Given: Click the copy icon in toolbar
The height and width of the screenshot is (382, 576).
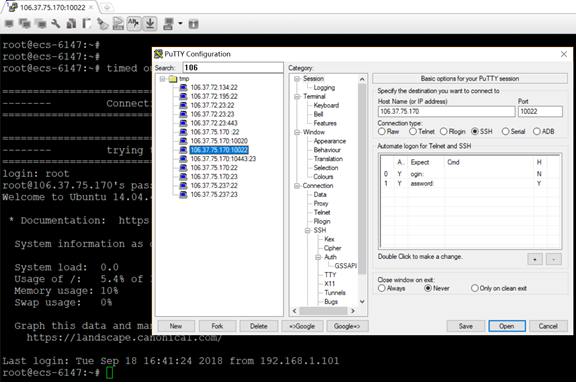Looking at the screenshot, I should [71, 24].
